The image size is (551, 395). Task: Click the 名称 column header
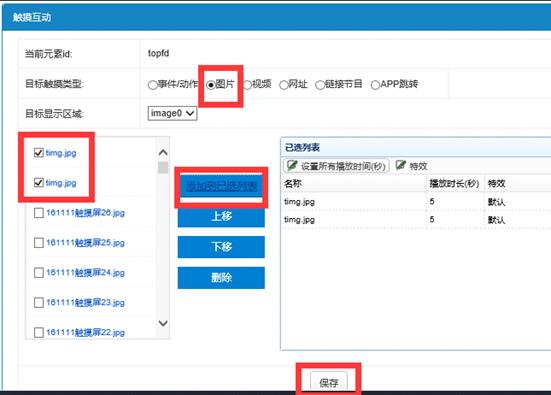point(354,183)
